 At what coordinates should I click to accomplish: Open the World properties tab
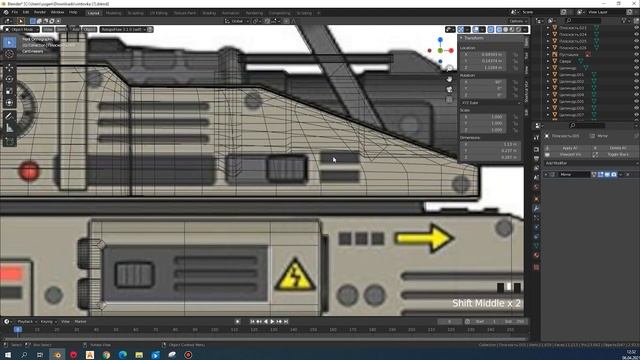pos(536,188)
